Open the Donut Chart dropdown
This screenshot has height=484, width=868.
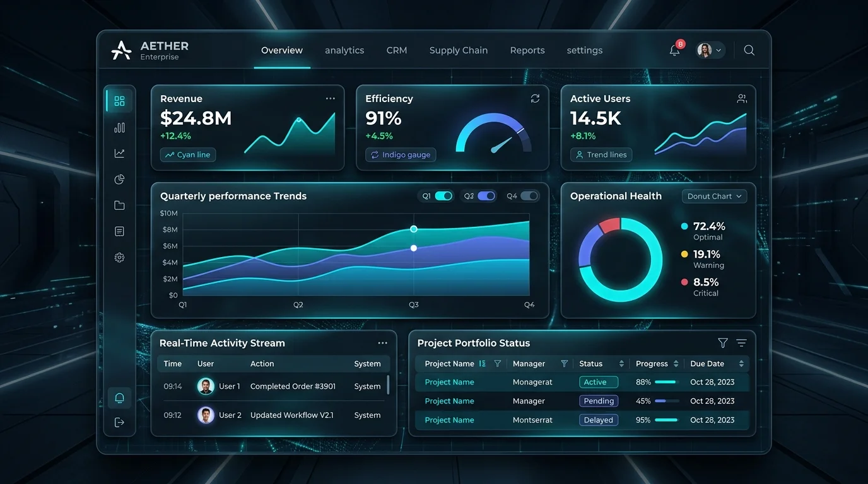[714, 196]
